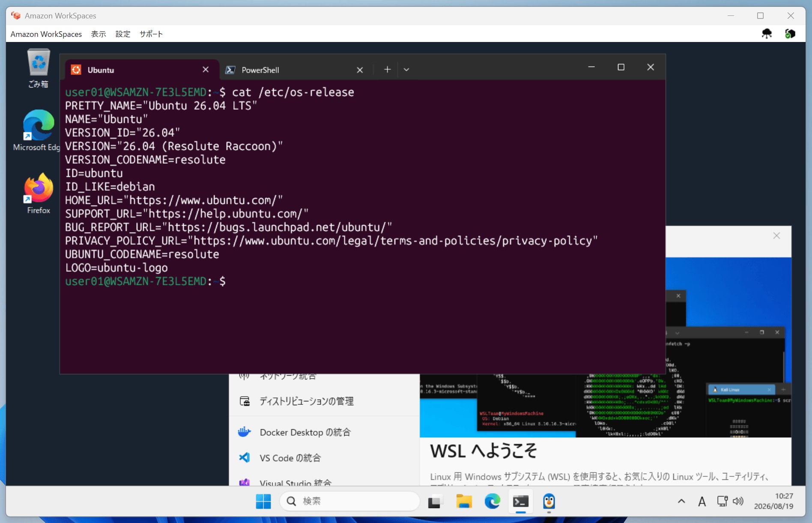
Task: Select Docker Desktop の統合 in WSL sidebar
Action: 324,432
